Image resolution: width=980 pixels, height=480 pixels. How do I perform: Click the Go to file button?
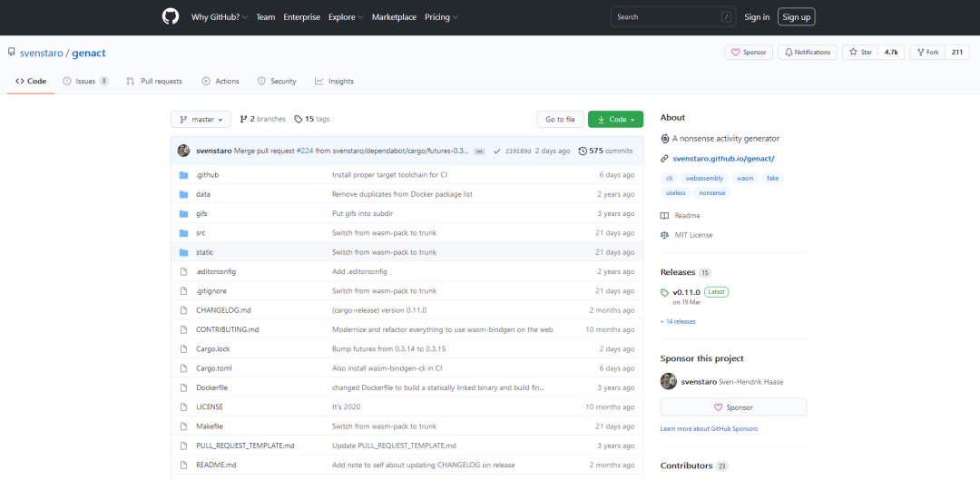tap(561, 120)
